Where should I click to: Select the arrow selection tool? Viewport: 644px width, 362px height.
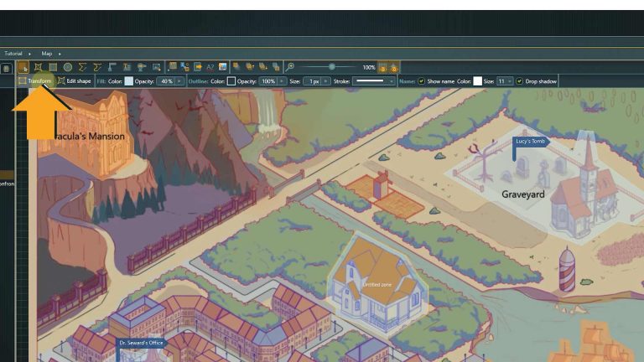(23, 67)
